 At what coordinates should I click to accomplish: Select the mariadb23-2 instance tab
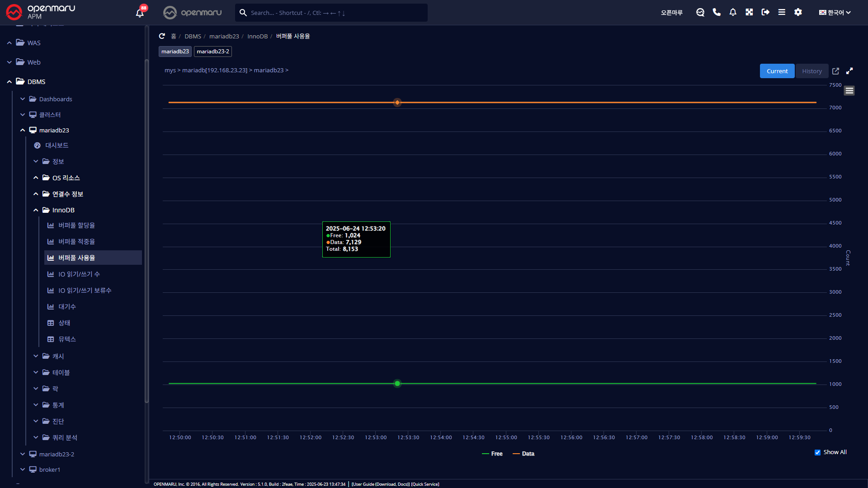click(213, 52)
